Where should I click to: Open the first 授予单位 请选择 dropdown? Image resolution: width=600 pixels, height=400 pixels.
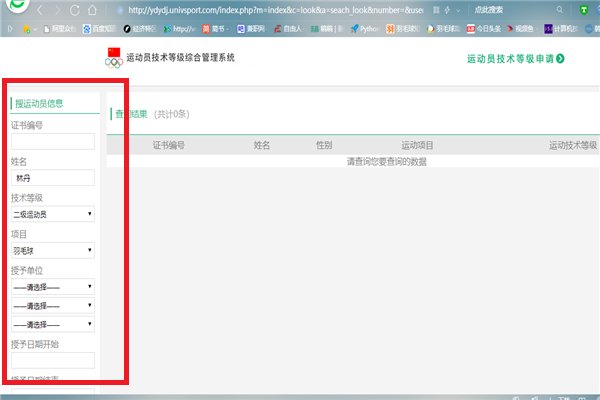pos(53,287)
